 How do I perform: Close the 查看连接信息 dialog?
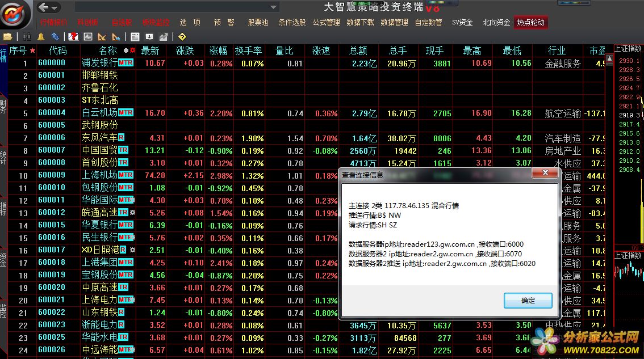[x=545, y=173]
